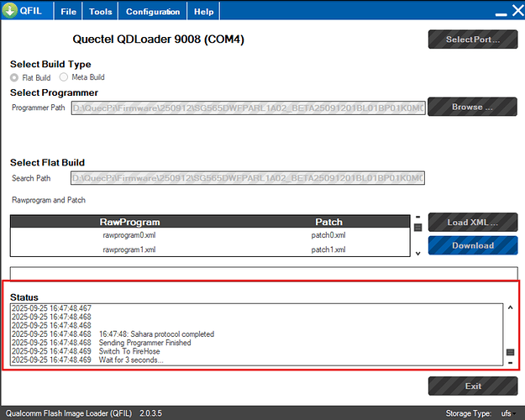The height and width of the screenshot is (420, 525).
Task: Close the QFIL window
Action: click(x=518, y=10)
